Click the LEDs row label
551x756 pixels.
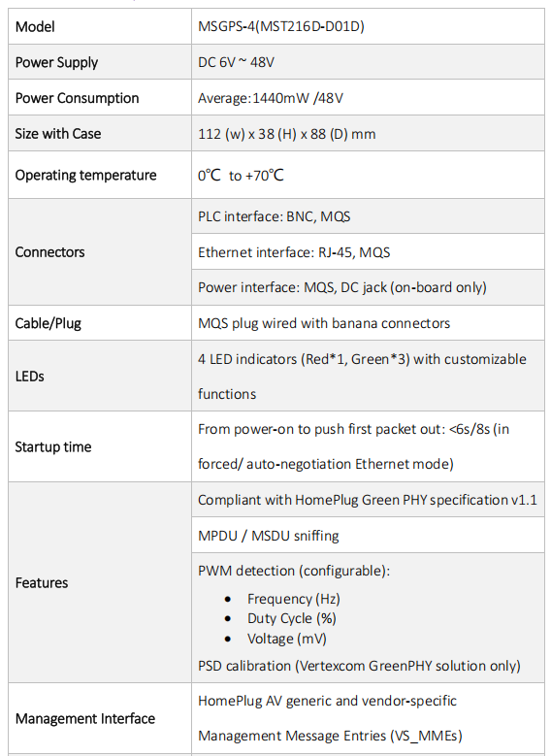click(x=29, y=377)
